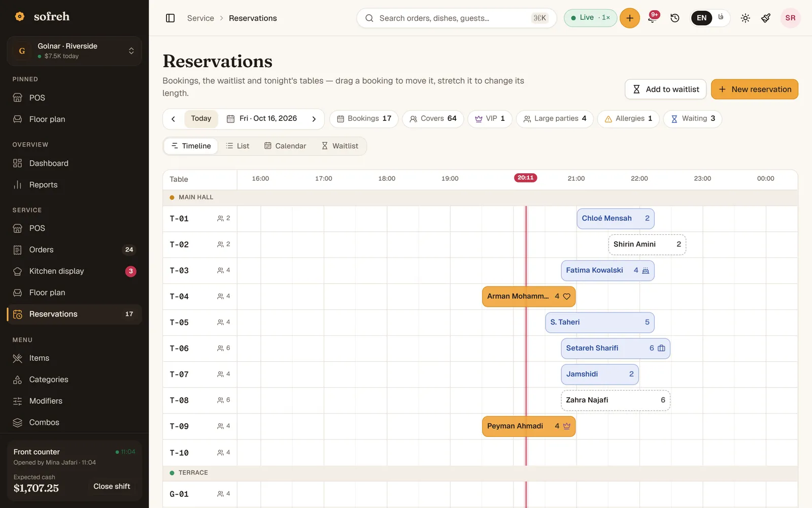Toggle the VIP filter chip
This screenshot has width=812, height=508.
(490, 119)
